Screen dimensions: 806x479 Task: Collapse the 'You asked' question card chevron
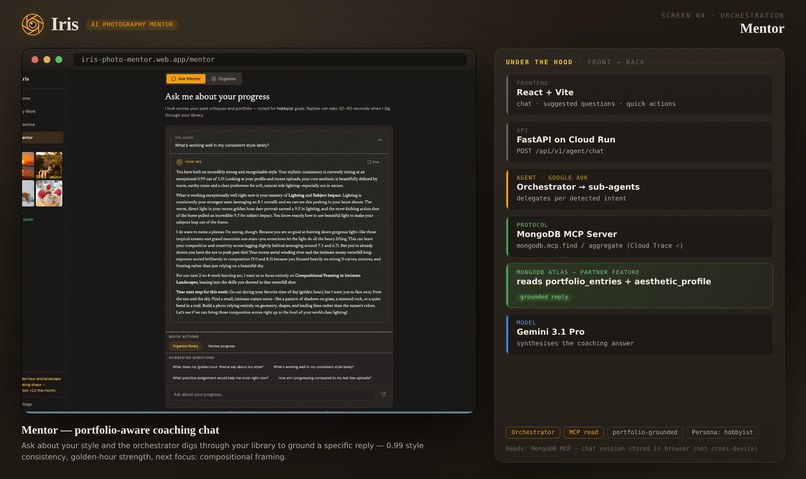pos(380,140)
